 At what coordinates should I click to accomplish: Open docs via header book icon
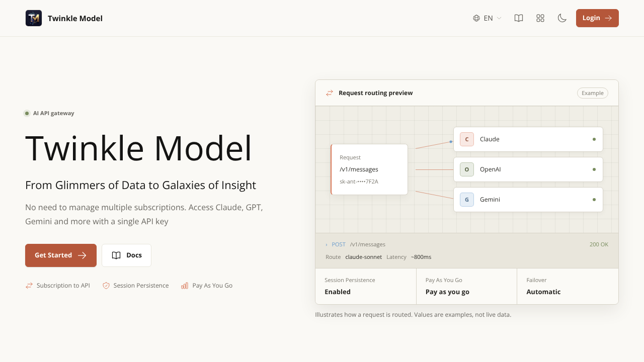point(519,18)
